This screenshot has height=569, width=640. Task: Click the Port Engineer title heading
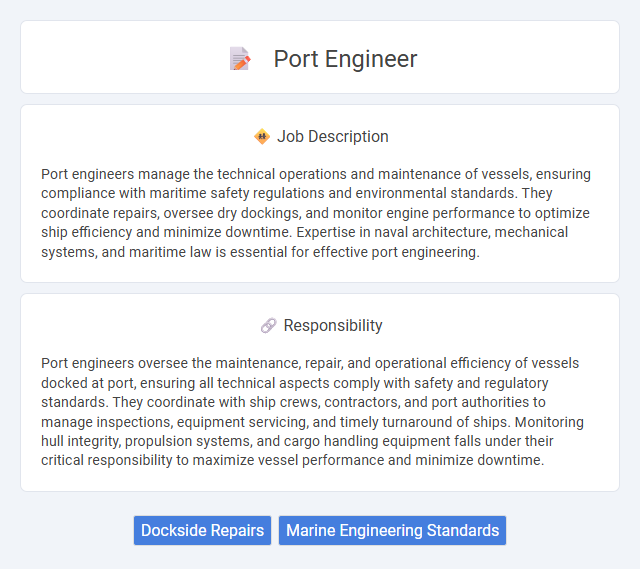(345, 59)
